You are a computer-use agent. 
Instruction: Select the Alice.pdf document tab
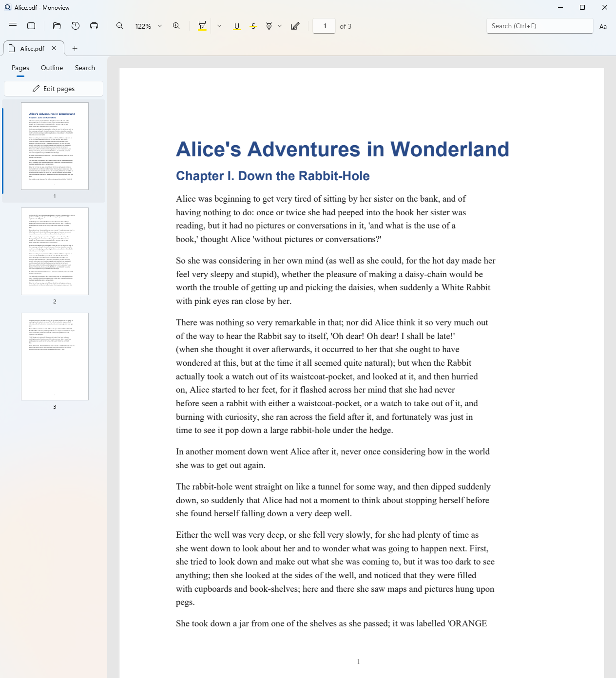(x=33, y=48)
